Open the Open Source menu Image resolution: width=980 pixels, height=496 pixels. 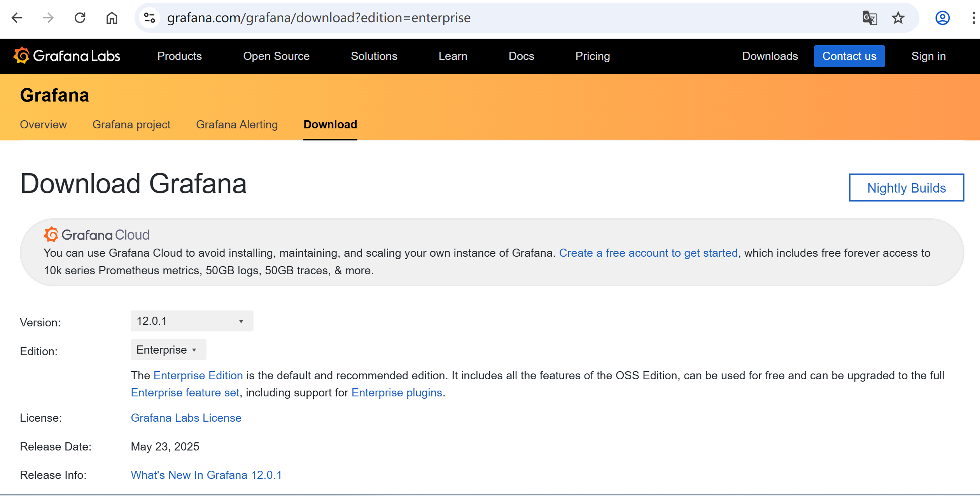pos(276,56)
